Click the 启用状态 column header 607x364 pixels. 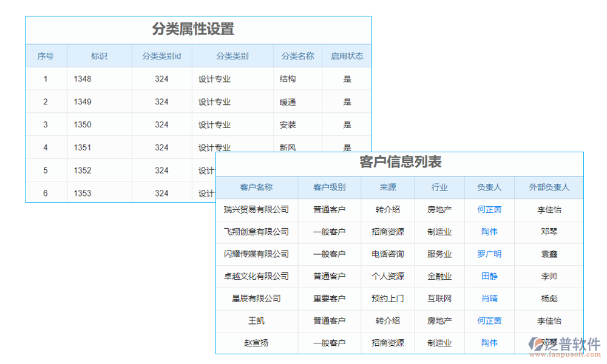346,55
